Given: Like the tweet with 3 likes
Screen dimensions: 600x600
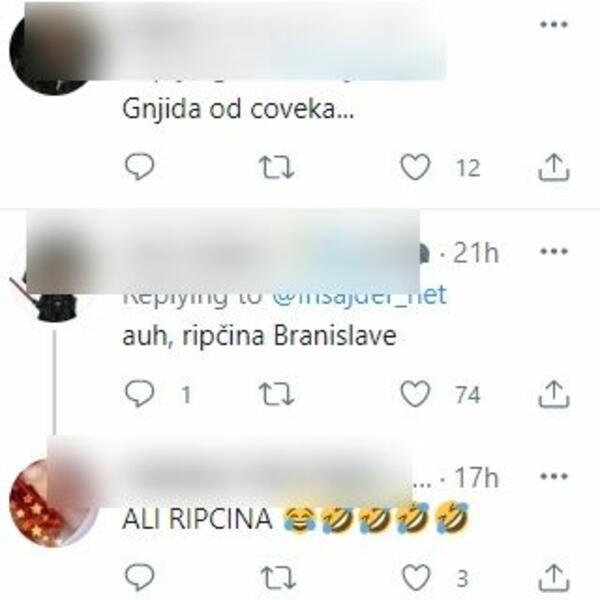Looking at the screenshot, I should tap(416, 577).
